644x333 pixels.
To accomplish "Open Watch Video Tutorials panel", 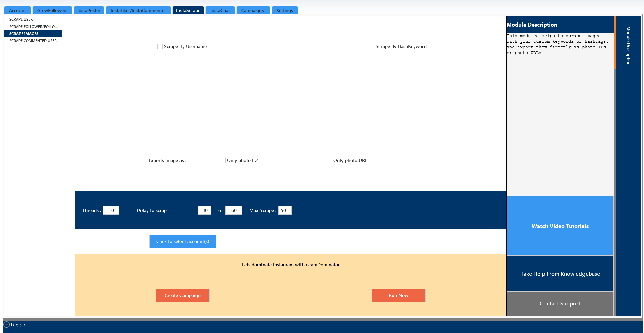I will point(560,226).
